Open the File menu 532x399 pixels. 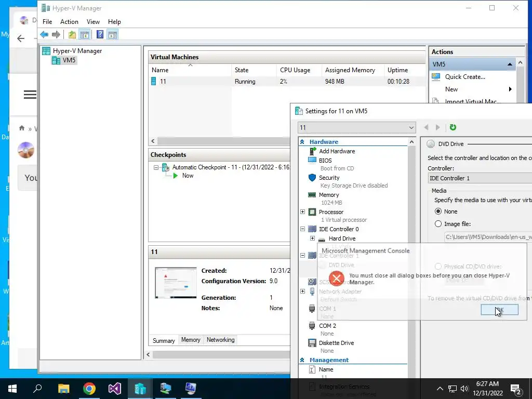[47, 22]
